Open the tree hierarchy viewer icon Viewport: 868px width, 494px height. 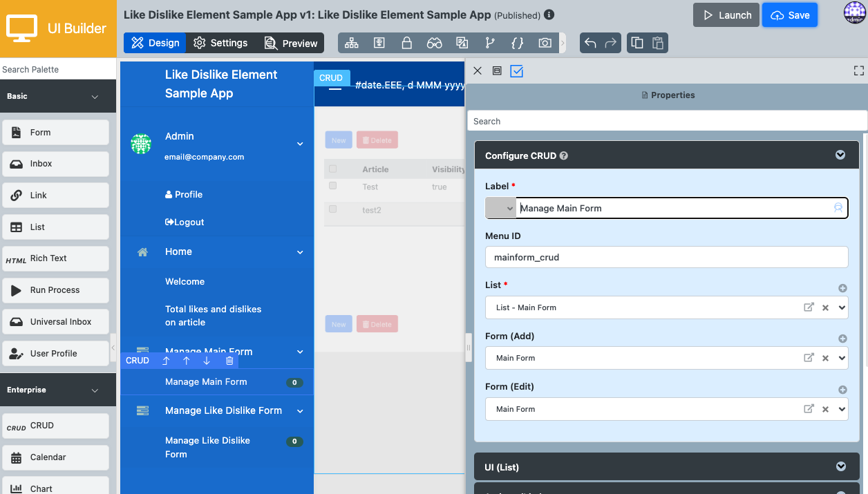click(352, 43)
